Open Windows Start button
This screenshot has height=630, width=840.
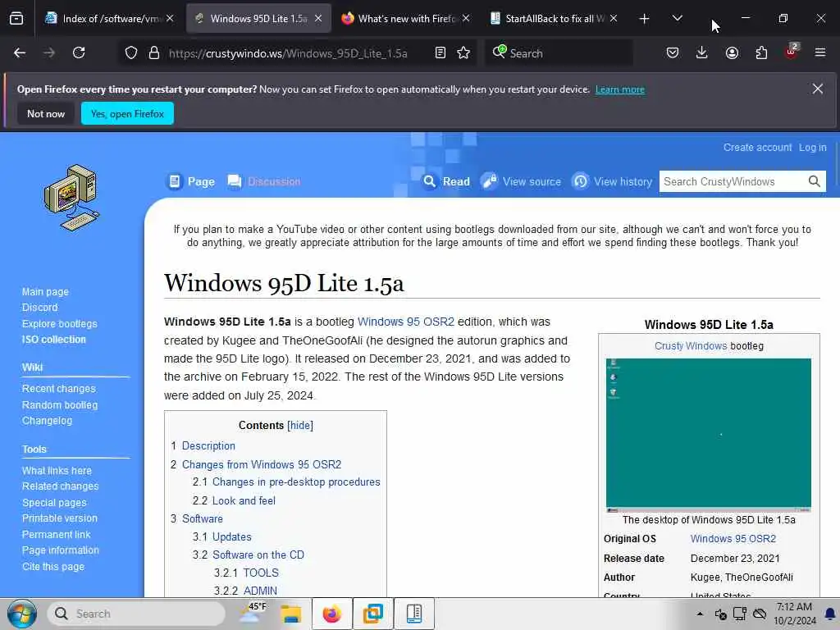coord(22,614)
